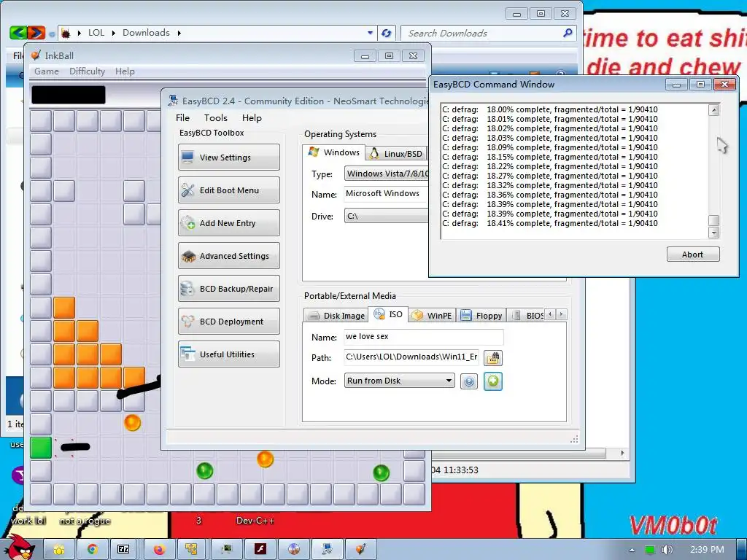Viewport: 747px width, 560px height.
Task: Open Angry Birds Start button
Action: pos(21,548)
